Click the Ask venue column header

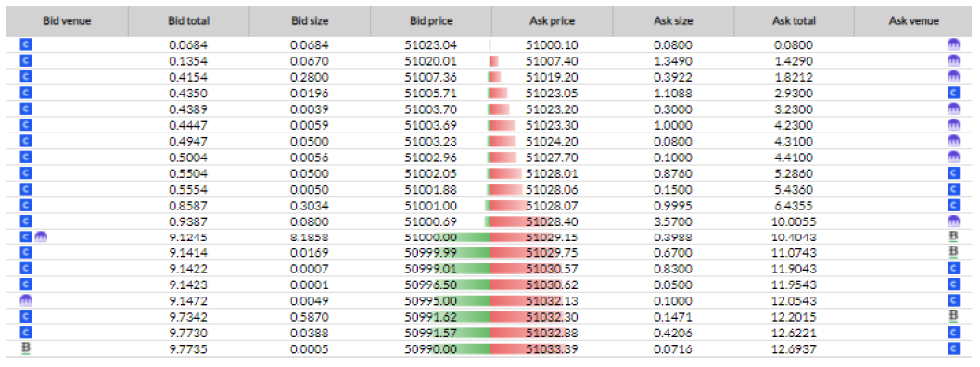[x=914, y=20]
